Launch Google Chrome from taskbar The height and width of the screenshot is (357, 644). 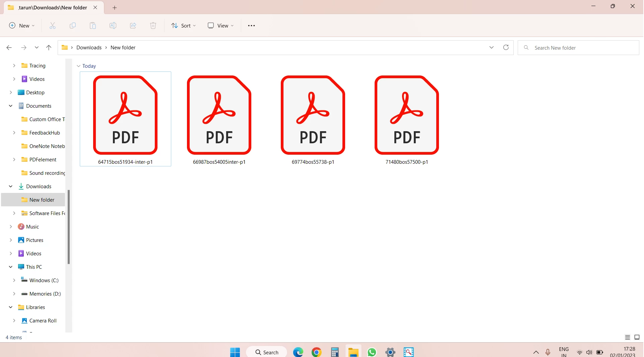click(316, 352)
